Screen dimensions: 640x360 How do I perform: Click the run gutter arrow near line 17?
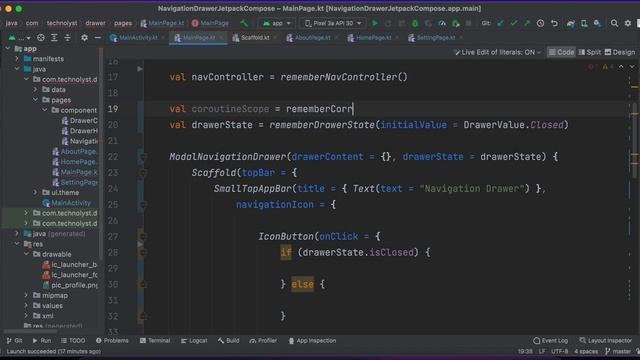pos(140,69)
